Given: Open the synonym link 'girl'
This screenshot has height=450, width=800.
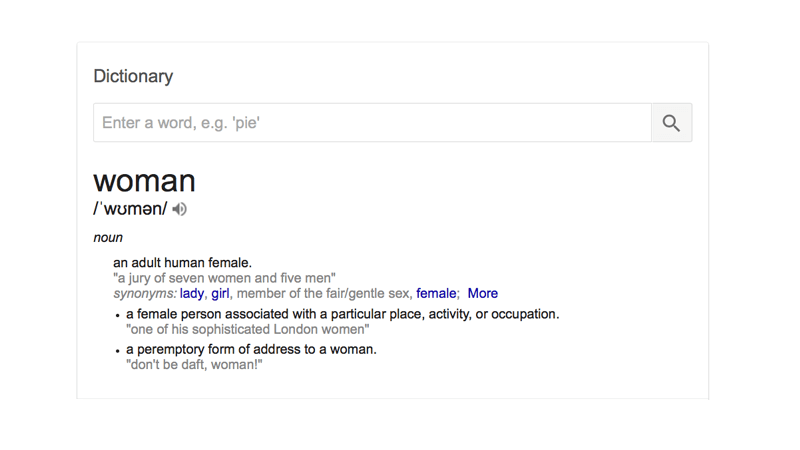Looking at the screenshot, I should (220, 293).
